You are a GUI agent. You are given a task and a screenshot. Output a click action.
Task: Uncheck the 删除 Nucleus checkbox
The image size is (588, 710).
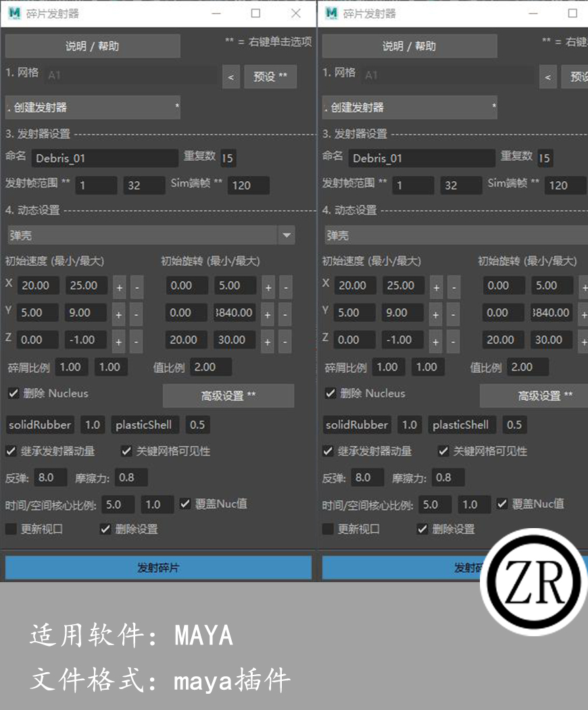[x=11, y=393]
